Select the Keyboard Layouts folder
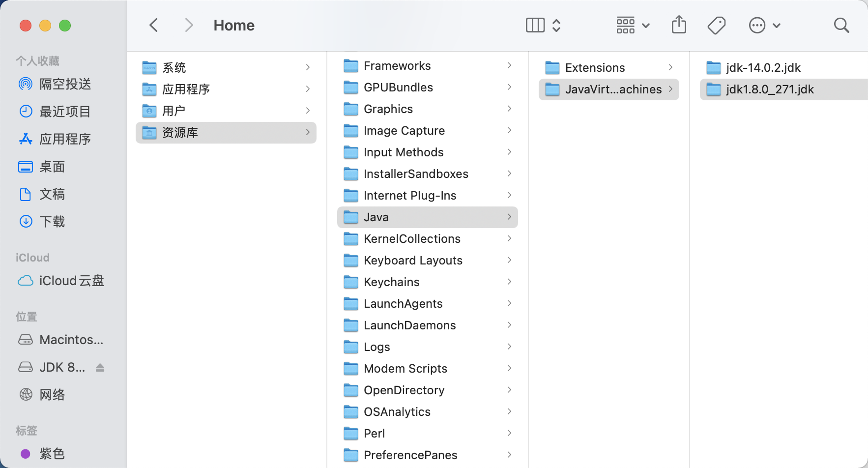Image resolution: width=868 pixels, height=468 pixels. [428, 260]
